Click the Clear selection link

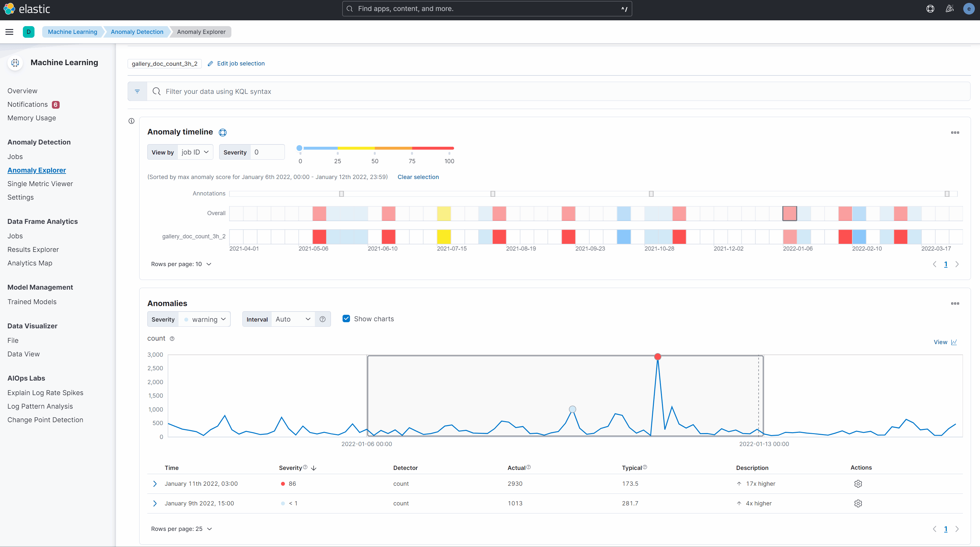pyautogui.click(x=418, y=177)
